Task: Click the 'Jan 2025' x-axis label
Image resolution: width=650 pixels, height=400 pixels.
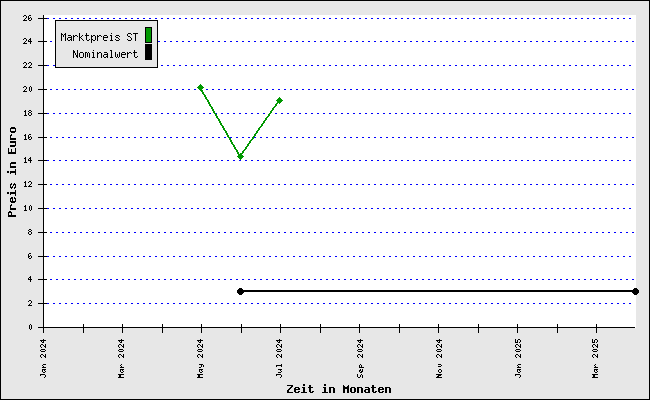Action: coord(518,358)
